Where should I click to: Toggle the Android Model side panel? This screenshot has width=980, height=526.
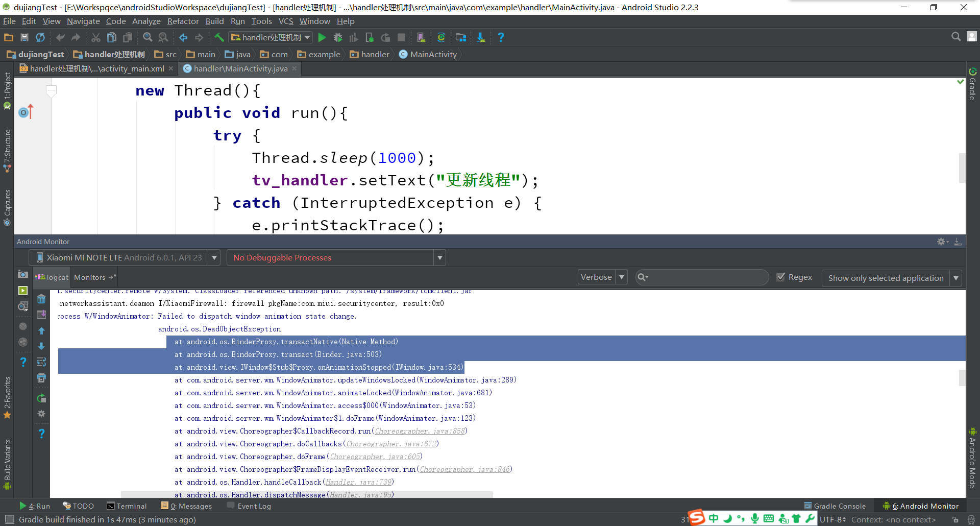click(972, 458)
